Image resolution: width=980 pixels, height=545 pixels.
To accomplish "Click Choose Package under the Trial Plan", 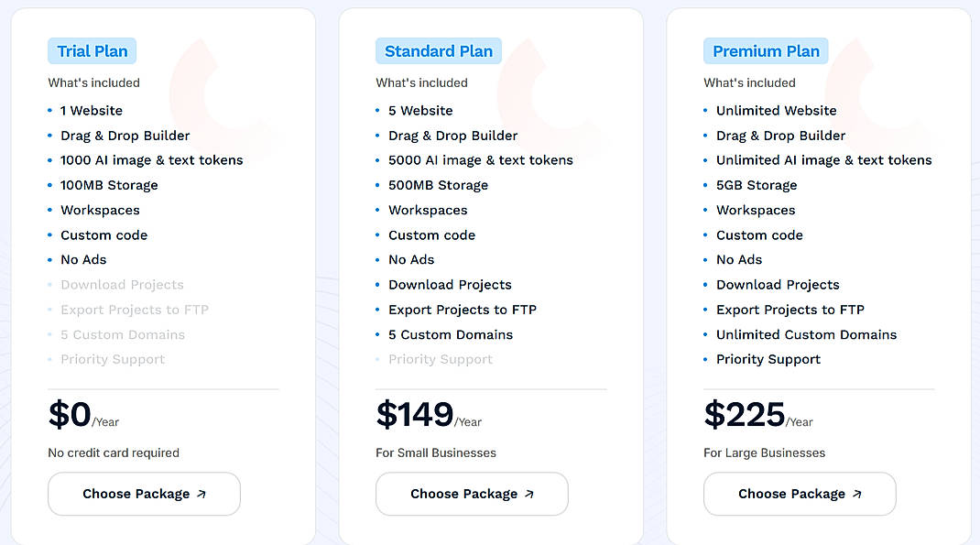I will tap(144, 493).
